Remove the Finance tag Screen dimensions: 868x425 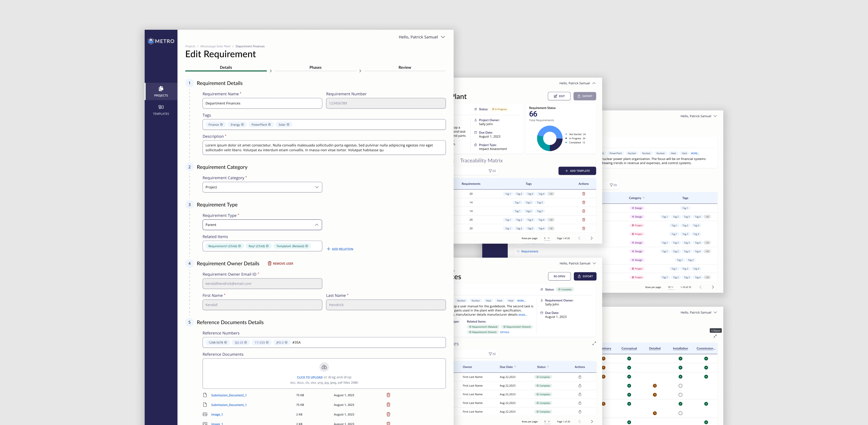(221, 125)
